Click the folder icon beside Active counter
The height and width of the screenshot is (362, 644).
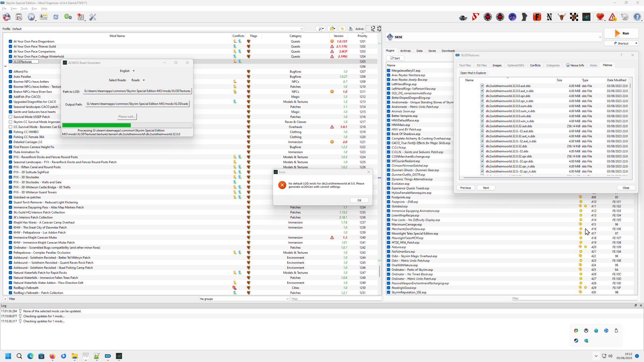pyautogui.click(x=332, y=29)
